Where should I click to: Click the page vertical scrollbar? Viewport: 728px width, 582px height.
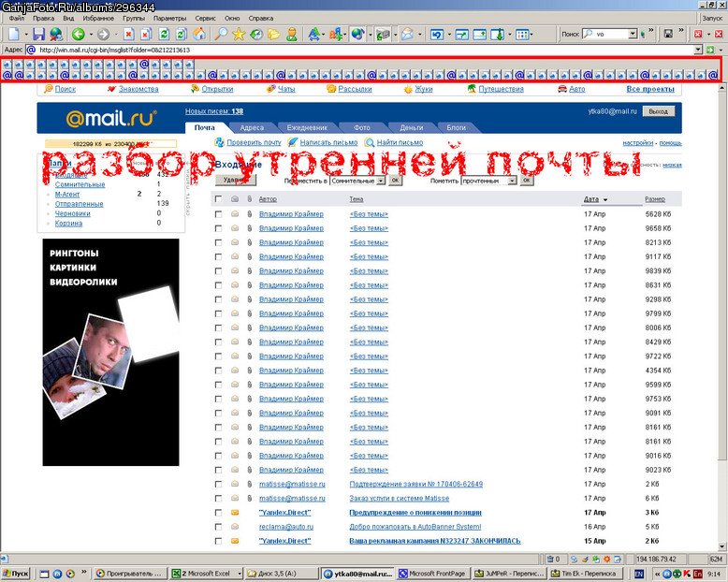[x=722, y=315]
